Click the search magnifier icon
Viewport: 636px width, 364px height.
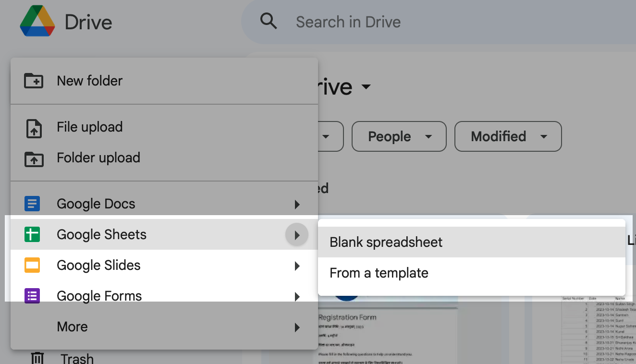tap(269, 22)
